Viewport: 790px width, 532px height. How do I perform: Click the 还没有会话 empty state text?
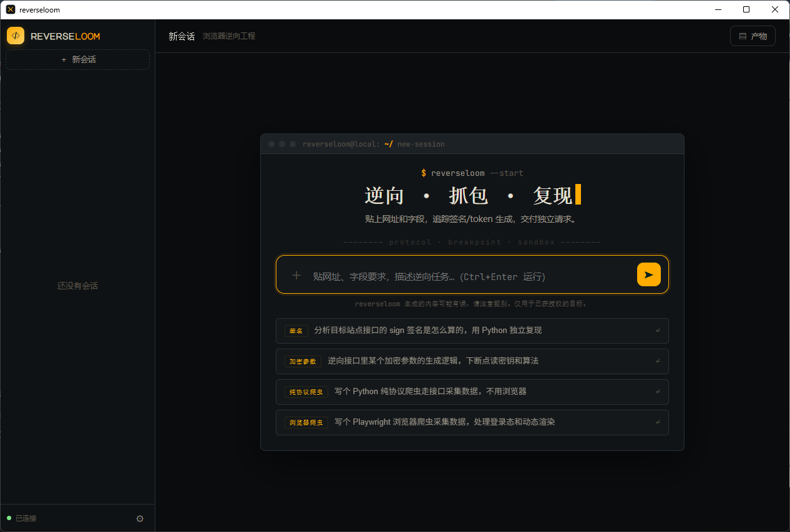[x=77, y=286]
